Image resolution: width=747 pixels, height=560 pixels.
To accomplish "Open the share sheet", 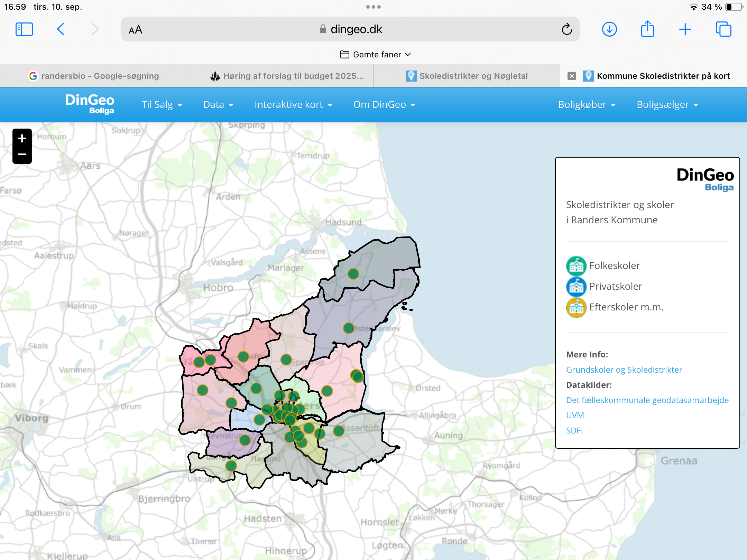I will [647, 29].
